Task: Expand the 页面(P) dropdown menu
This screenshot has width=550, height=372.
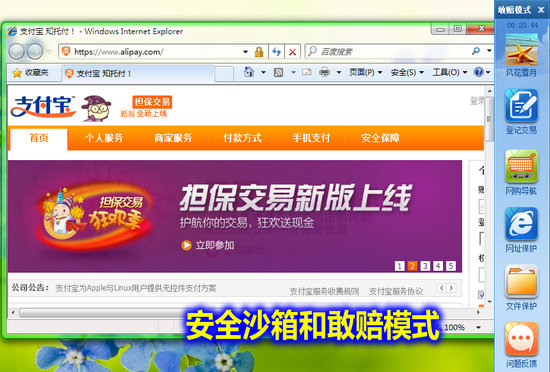Action: [x=365, y=72]
